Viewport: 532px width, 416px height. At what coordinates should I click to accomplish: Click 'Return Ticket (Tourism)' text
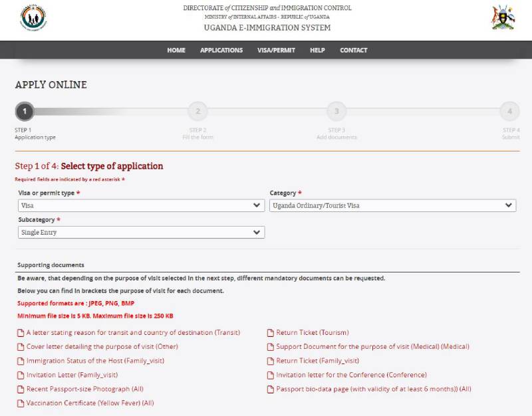313,332
